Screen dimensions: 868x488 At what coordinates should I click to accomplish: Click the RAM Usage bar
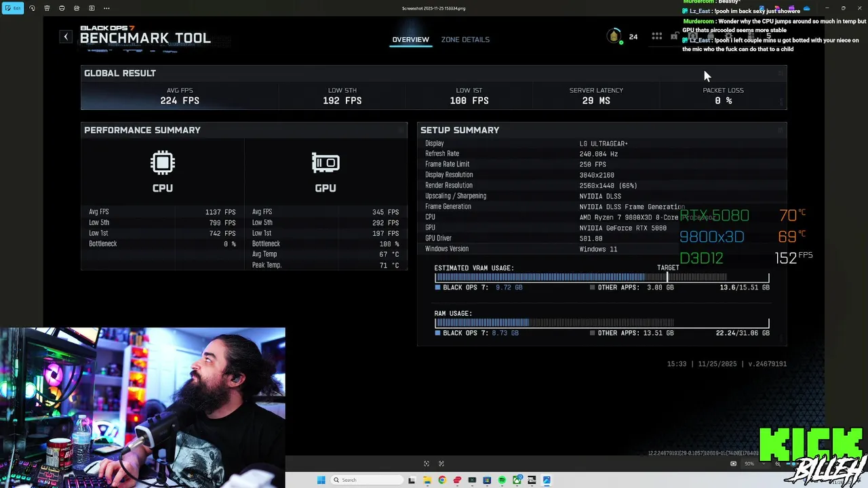point(602,323)
